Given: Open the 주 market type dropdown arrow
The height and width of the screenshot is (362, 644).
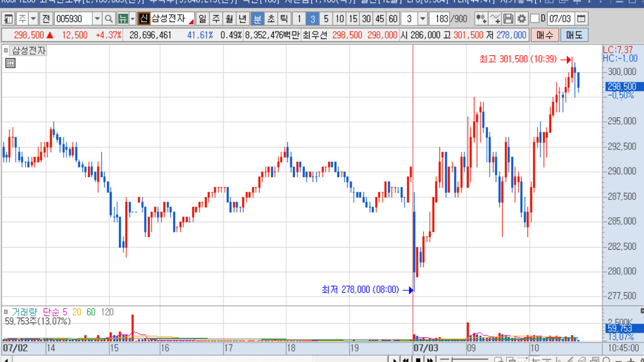Looking at the screenshot, I should click(33, 19).
